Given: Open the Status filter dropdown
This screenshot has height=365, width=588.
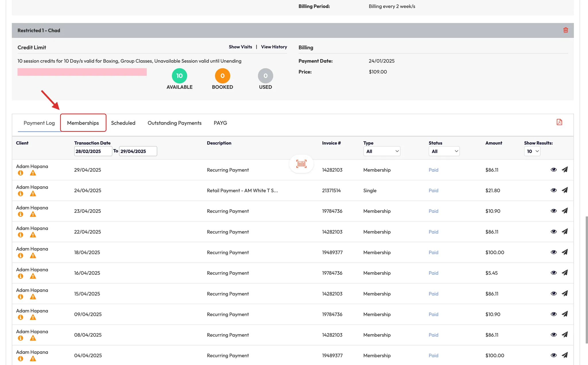Looking at the screenshot, I should pyautogui.click(x=444, y=151).
